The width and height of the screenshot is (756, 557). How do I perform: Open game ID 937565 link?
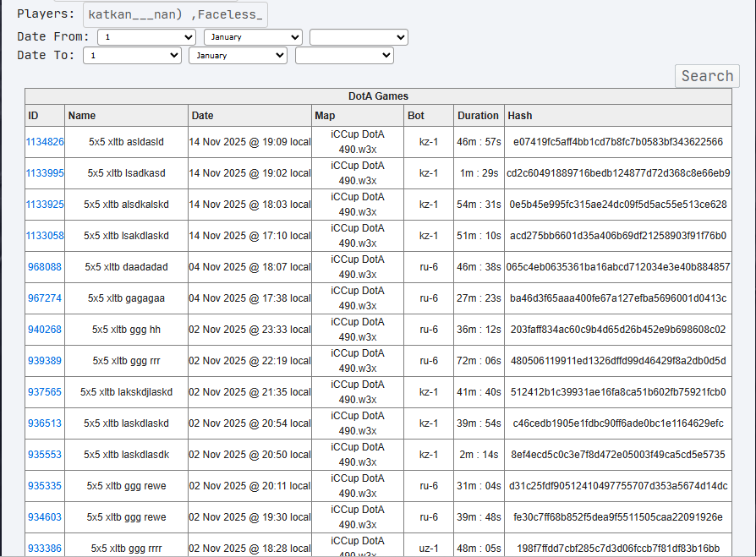[x=45, y=392]
